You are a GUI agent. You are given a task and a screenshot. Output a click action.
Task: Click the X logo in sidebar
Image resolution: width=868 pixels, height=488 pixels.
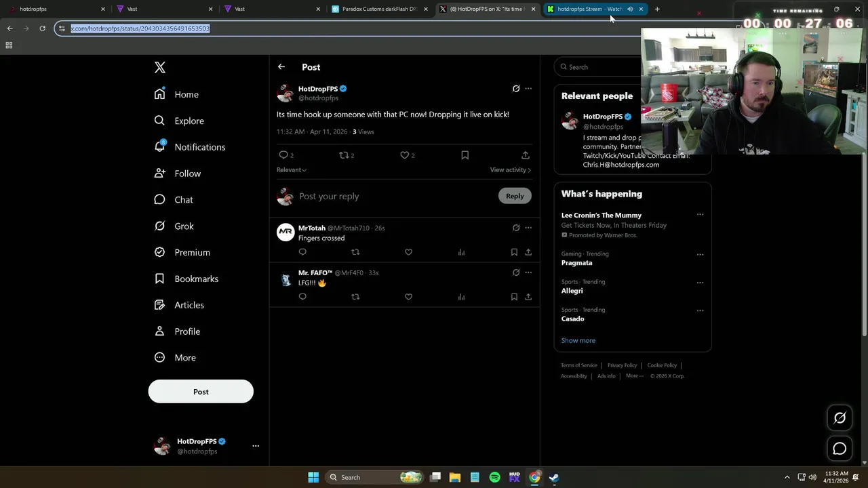(160, 67)
